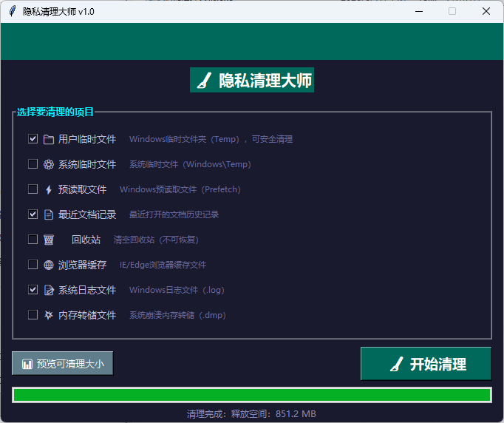
Task: Click the bar chart icon on 预览可清理大小 button
Action: pos(27,364)
